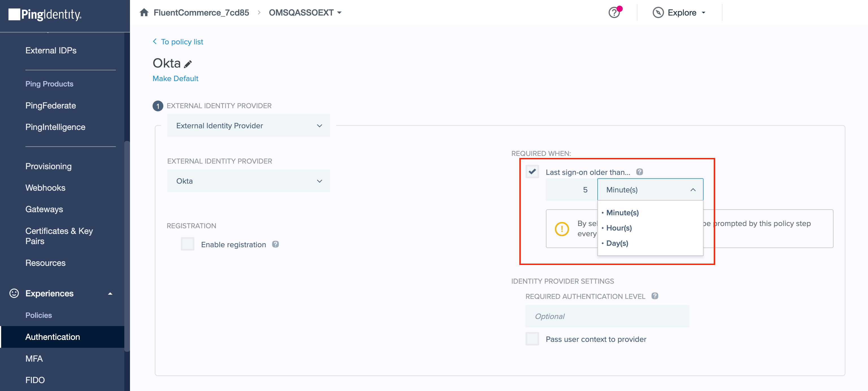Screen dimensions: 868x391
Task: Select Hour(s) from the dropdown list
Action: click(619, 228)
